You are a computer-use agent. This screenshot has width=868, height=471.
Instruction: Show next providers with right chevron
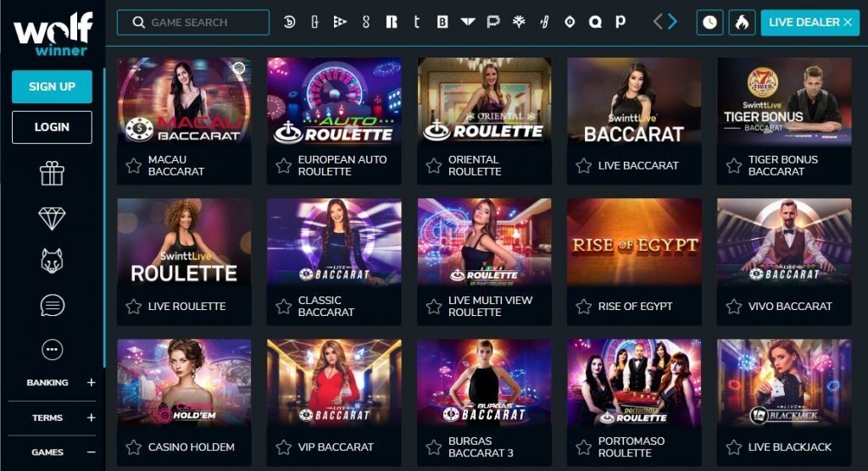(672, 22)
